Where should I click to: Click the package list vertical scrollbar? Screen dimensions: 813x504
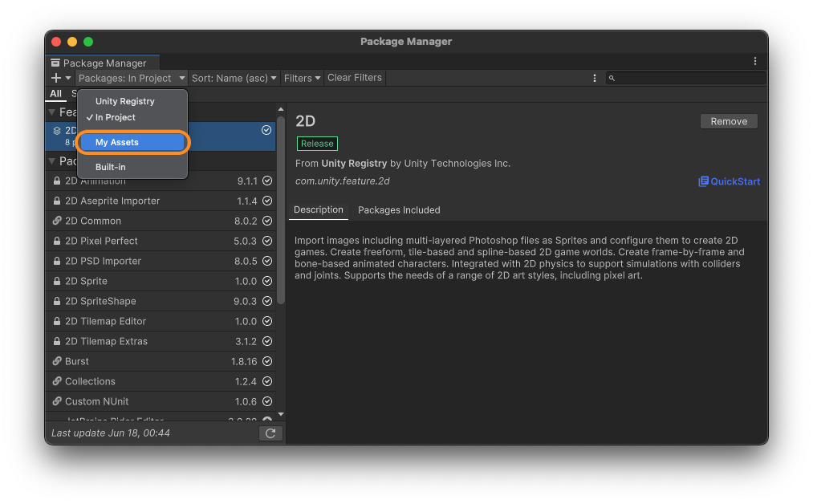281,209
